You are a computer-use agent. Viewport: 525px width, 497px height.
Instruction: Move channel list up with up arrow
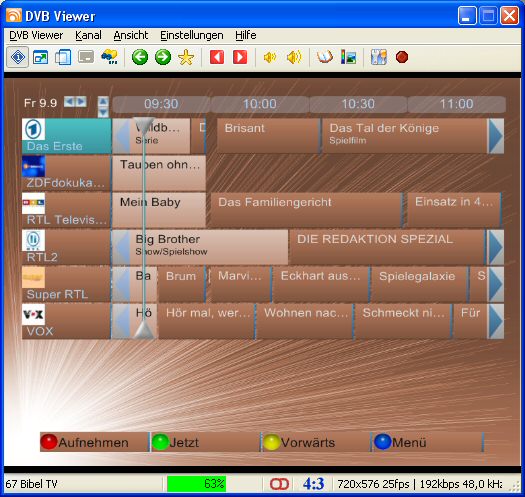point(103,101)
